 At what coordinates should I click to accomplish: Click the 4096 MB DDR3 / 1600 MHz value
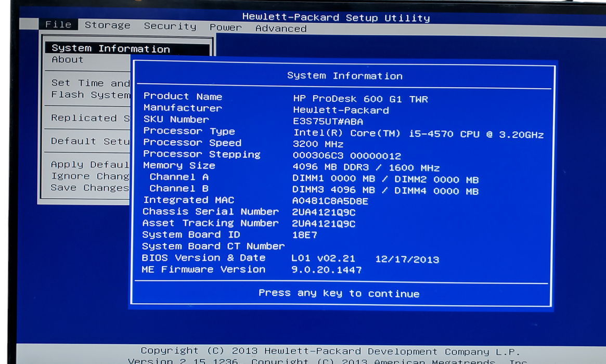[x=366, y=167]
